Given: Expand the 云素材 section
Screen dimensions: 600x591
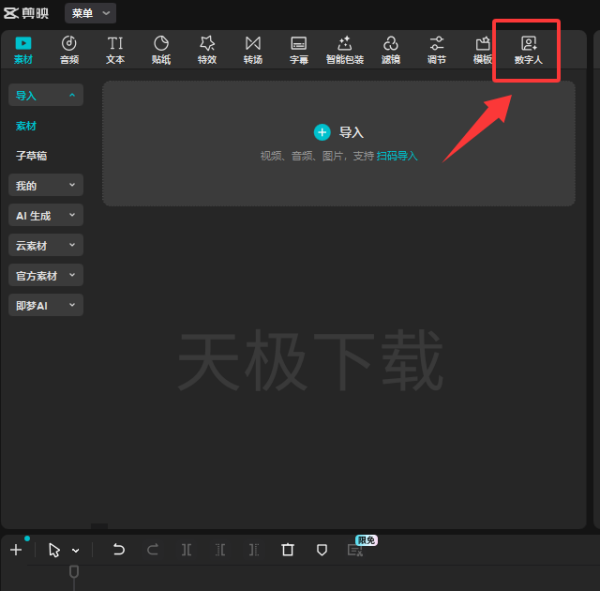Looking at the screenshot, I should 46,245.
